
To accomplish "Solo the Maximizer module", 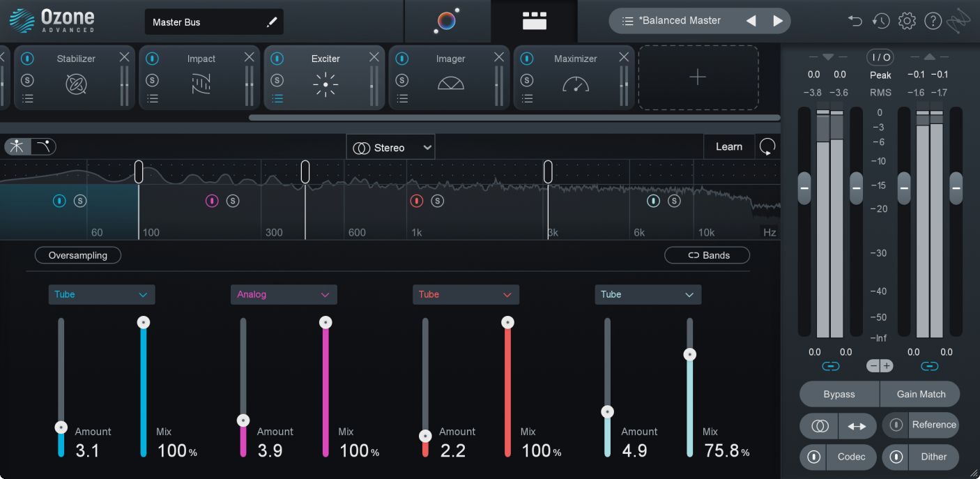I will (527, 80).
